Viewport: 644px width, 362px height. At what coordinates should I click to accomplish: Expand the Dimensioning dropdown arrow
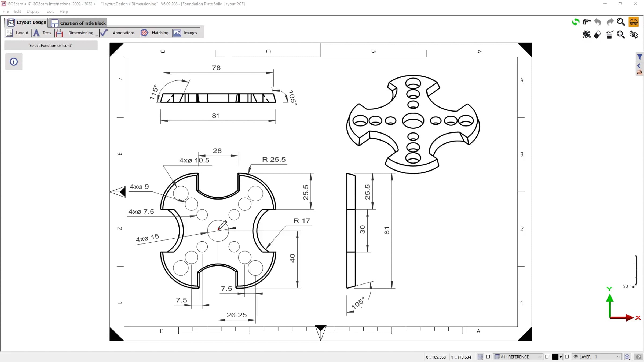[x=97, y=36]
